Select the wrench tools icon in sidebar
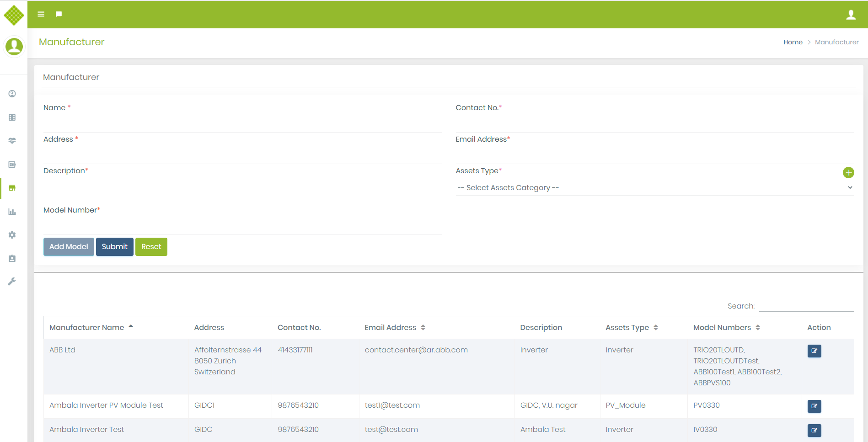The width and height of the screenshot is (868, 442). [x=11, y=281]
